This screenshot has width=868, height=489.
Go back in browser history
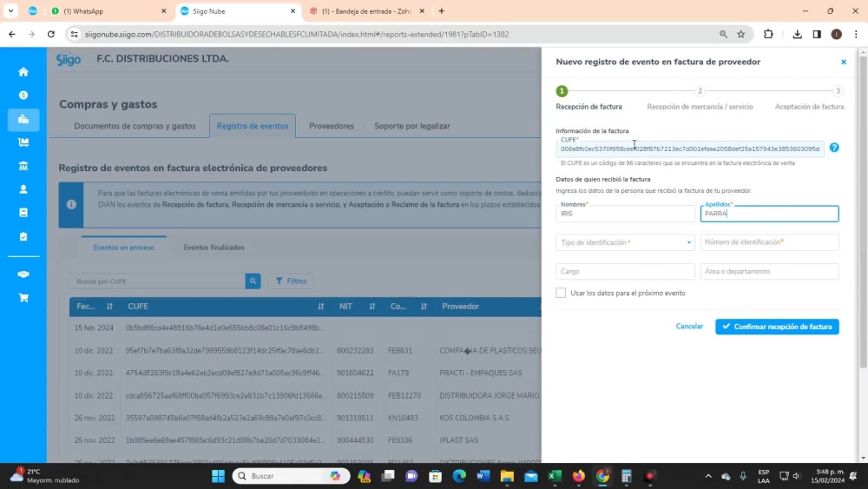pos(12,35)
